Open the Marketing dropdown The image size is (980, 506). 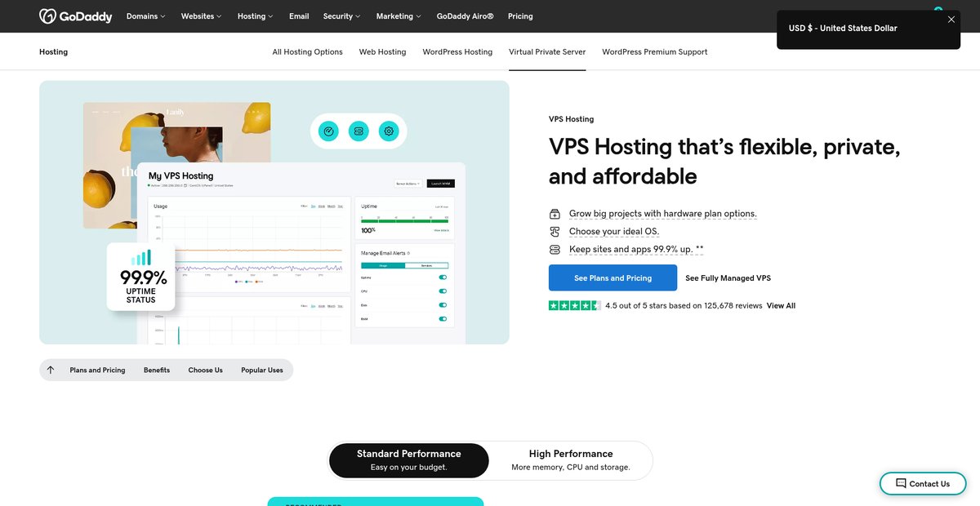click(x=399, y=16)
